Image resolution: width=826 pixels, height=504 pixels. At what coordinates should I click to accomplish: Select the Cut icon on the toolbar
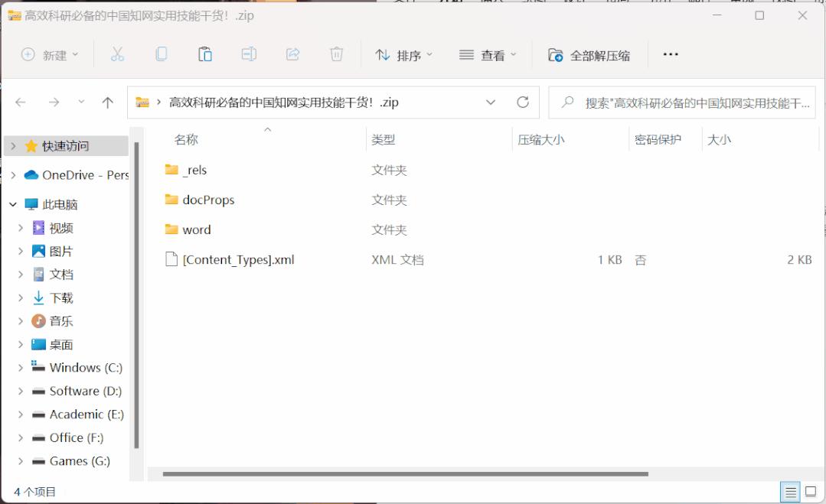tap(116, 54)
